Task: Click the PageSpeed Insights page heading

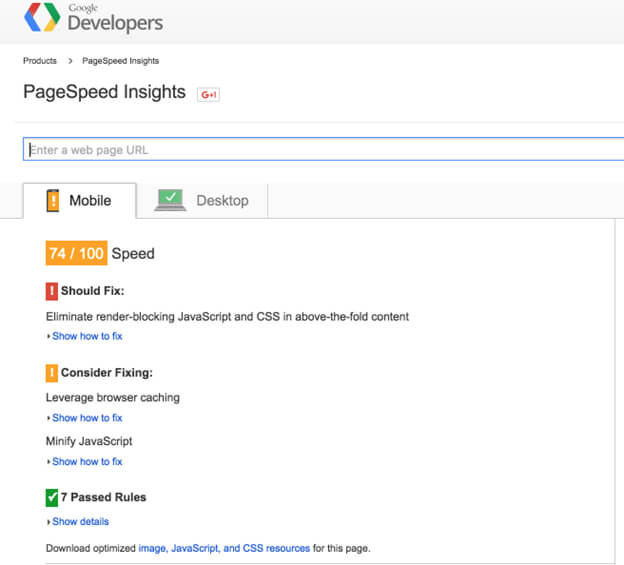Action: pos(105,92)
